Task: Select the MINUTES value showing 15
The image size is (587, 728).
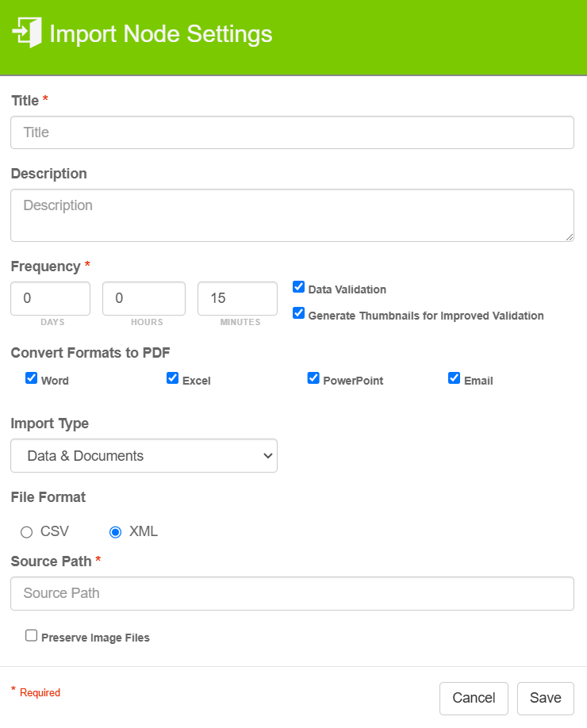Action: pos(236,298)
